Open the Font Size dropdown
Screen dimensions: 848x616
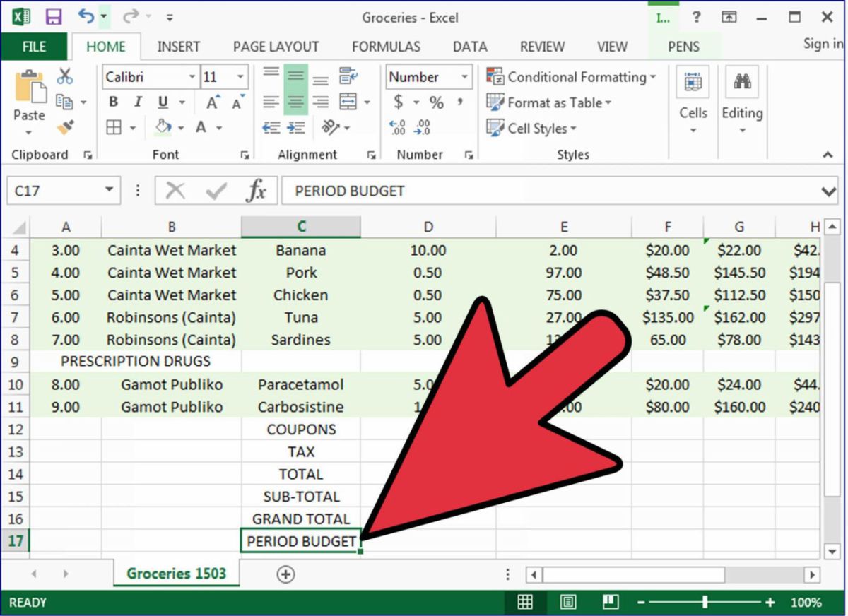(x=240, y=76)
